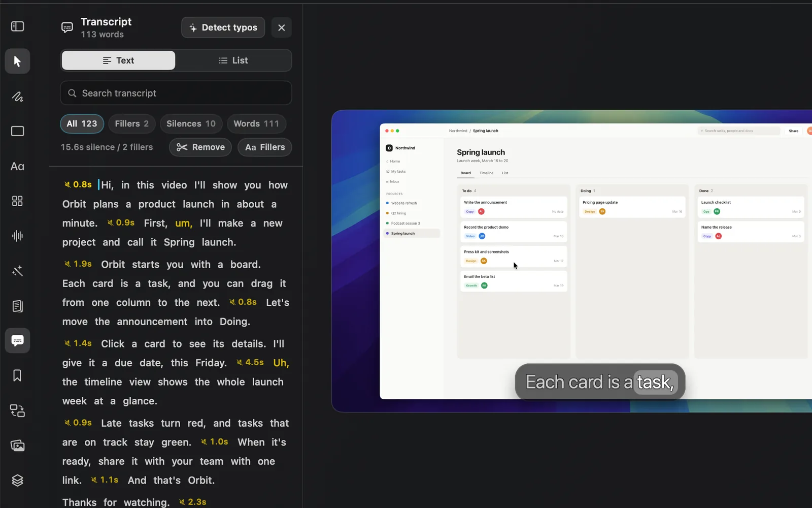Filter by Words 111
The image size is (812, 508).
(256, 123)
